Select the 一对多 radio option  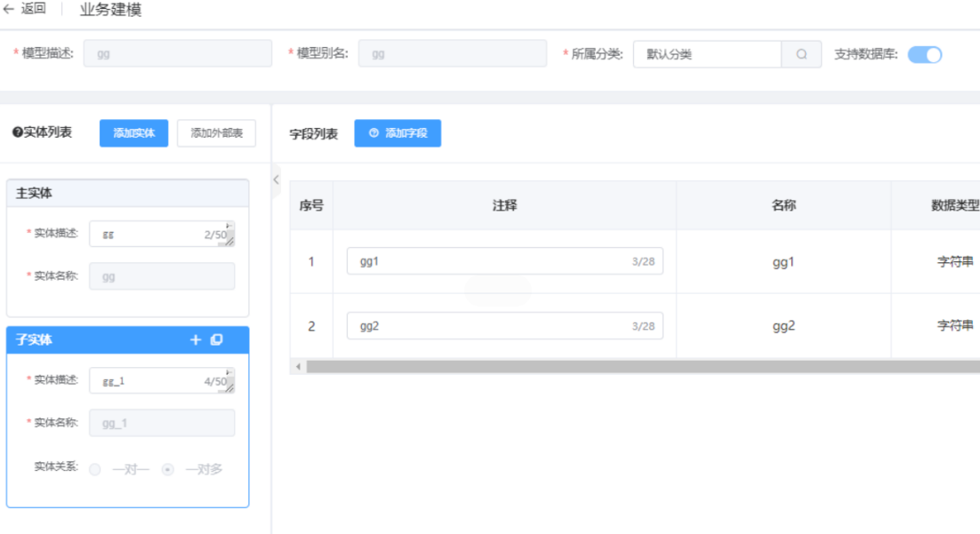coord(168,469)
